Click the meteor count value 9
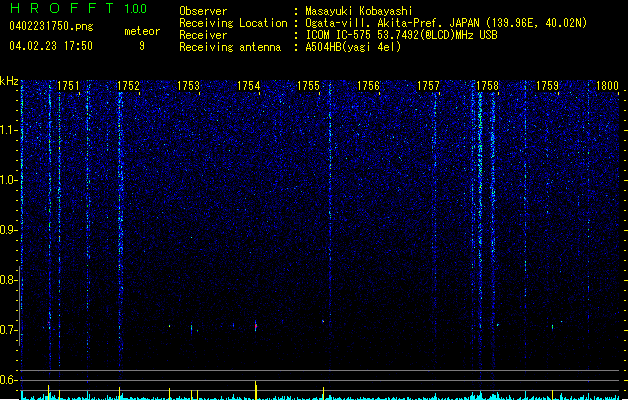This screenshot has width=629, height=400. (142, 46)
